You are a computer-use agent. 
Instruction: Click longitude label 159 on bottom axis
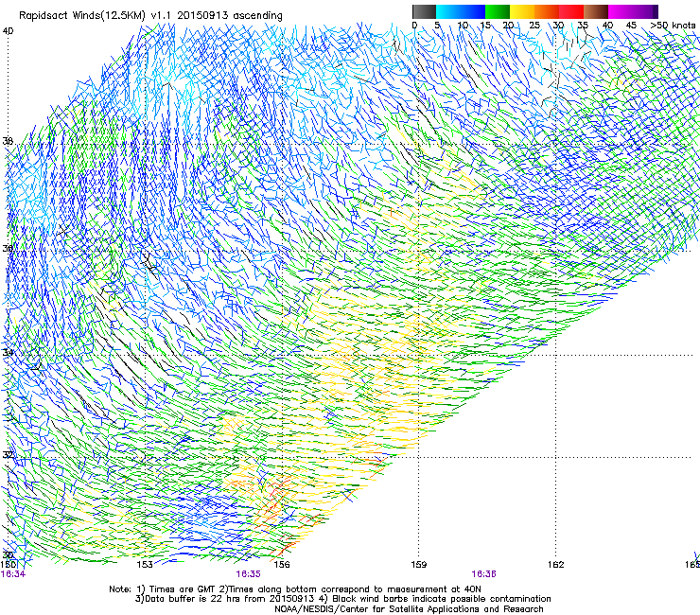point(418,565)
